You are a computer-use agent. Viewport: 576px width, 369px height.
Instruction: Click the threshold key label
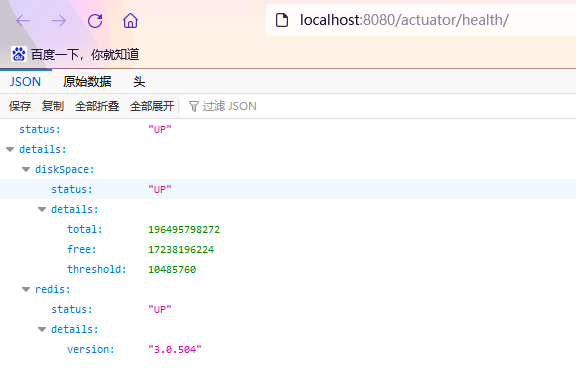coord(97,269)
